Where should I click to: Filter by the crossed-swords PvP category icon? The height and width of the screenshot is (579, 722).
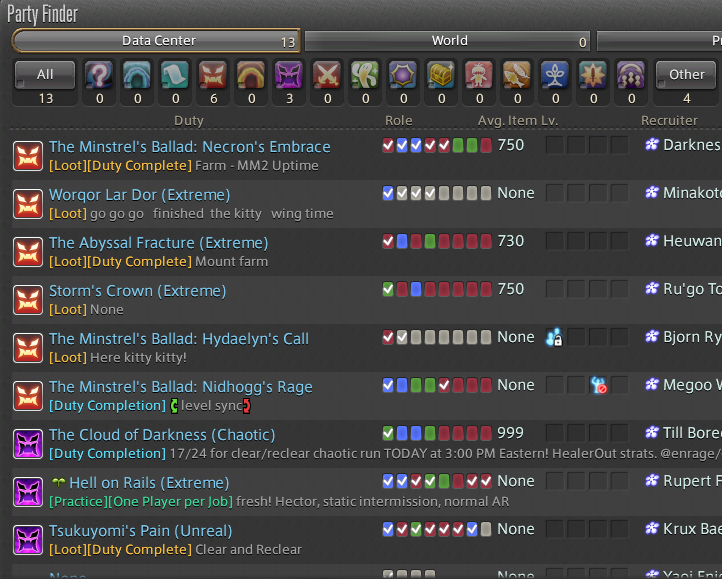click(x=327, y=74)
